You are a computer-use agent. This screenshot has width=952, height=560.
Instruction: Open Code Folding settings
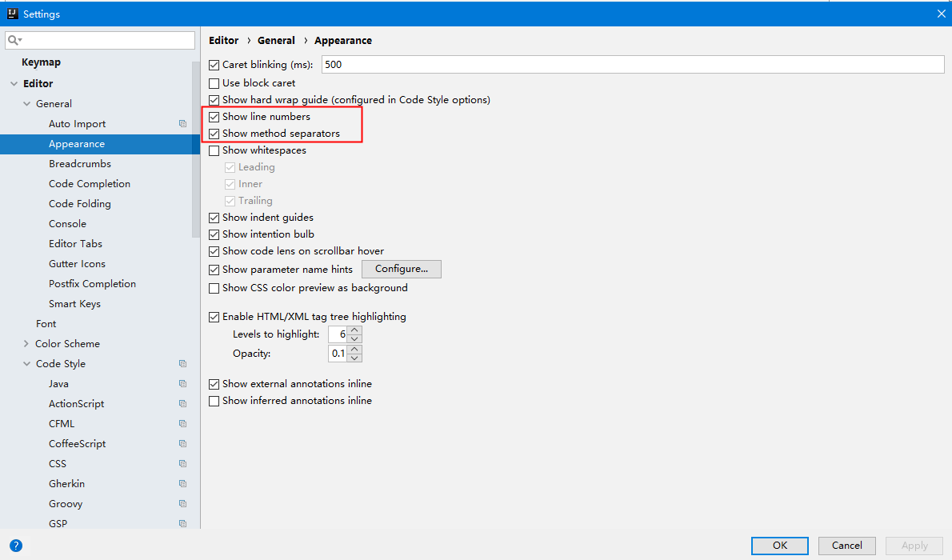point(80,203)
